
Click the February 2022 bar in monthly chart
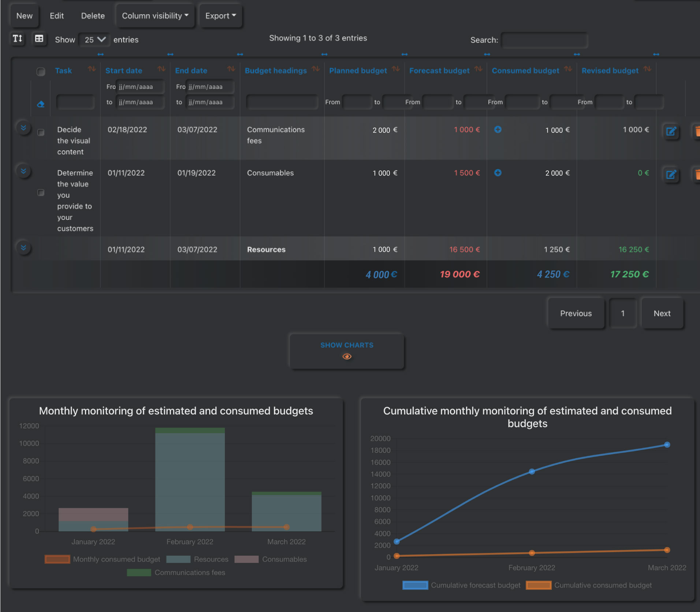(x=190, y=480)
